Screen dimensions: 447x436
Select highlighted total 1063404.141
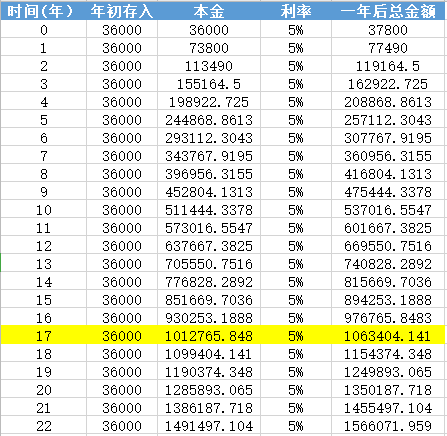388,336
